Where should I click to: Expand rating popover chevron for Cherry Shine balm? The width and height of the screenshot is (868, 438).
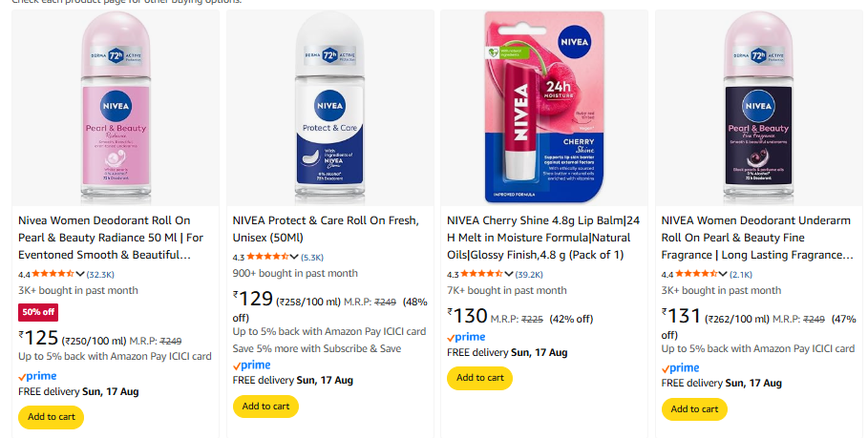[509, 274]
